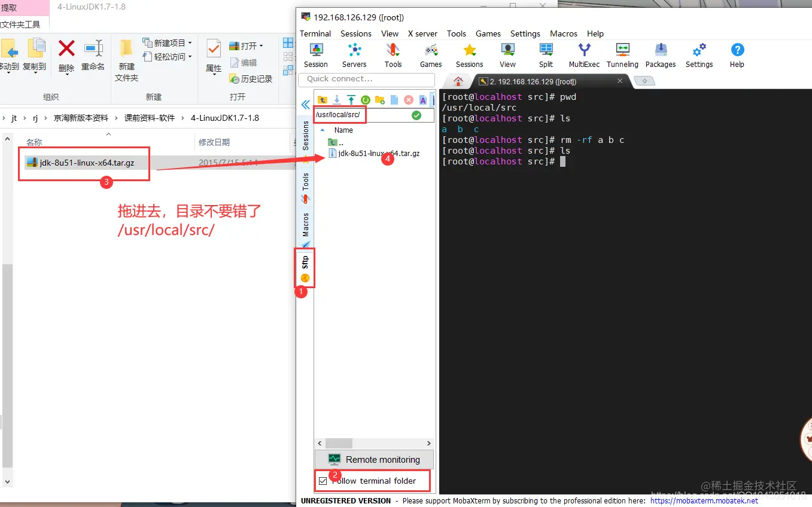This screenshot has height=507, width=812.
Task: Open the Tools toolbar icon in MobaXterm
Action: tap(393, 56)
